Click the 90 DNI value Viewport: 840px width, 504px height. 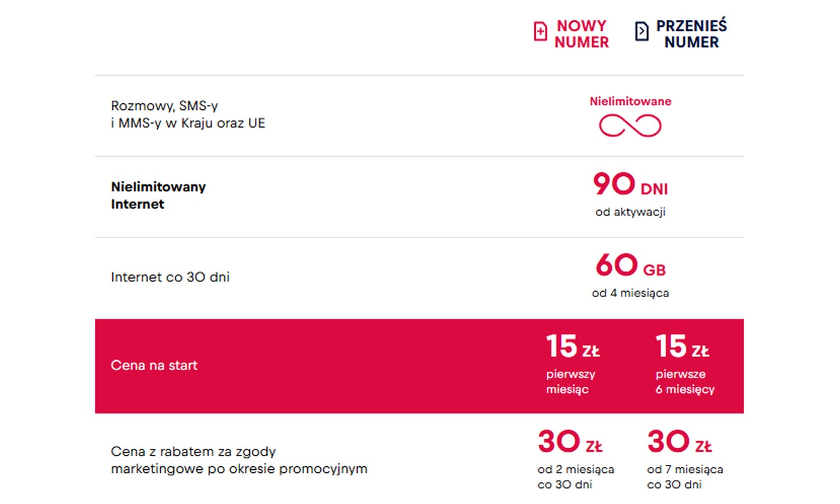pos(630,185)
